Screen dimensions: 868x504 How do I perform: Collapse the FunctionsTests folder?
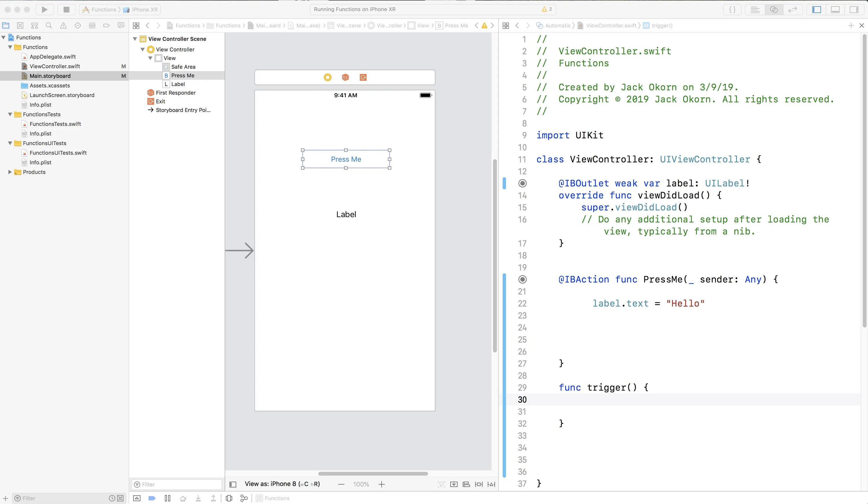click(10, 114)
